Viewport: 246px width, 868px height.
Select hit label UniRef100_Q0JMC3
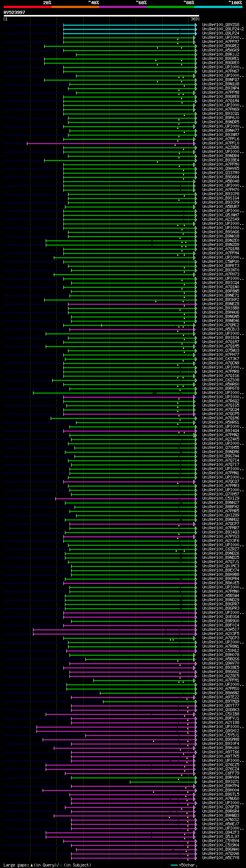click(x=221, y=566)
